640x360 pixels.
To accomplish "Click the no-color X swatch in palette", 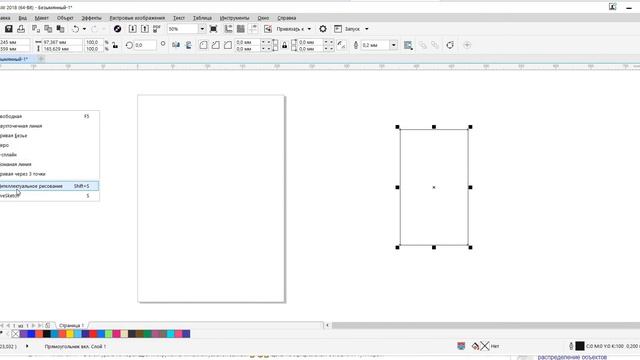I will [16, 334].
